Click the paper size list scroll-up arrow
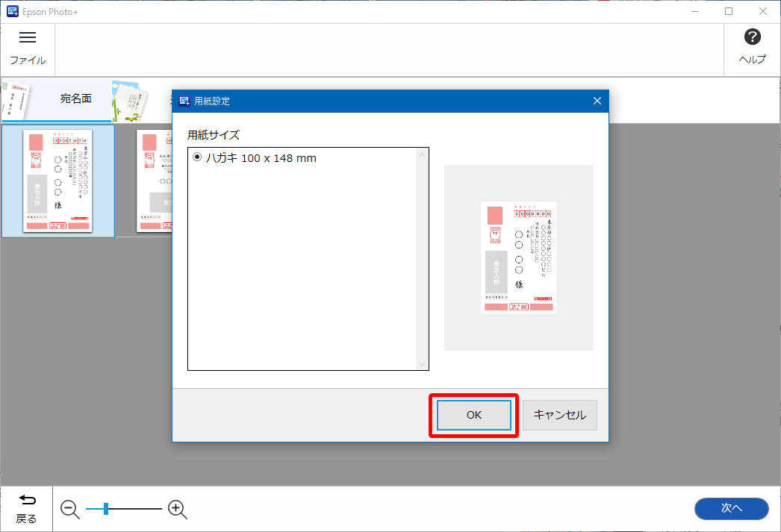Viewport: 781px width, 532px height. 422,155
